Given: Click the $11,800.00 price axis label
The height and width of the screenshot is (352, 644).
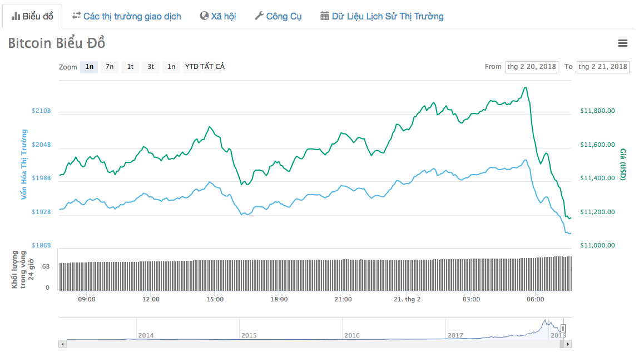Looking at the screenshot, I should pyautogui.click(x=598, y=111).
